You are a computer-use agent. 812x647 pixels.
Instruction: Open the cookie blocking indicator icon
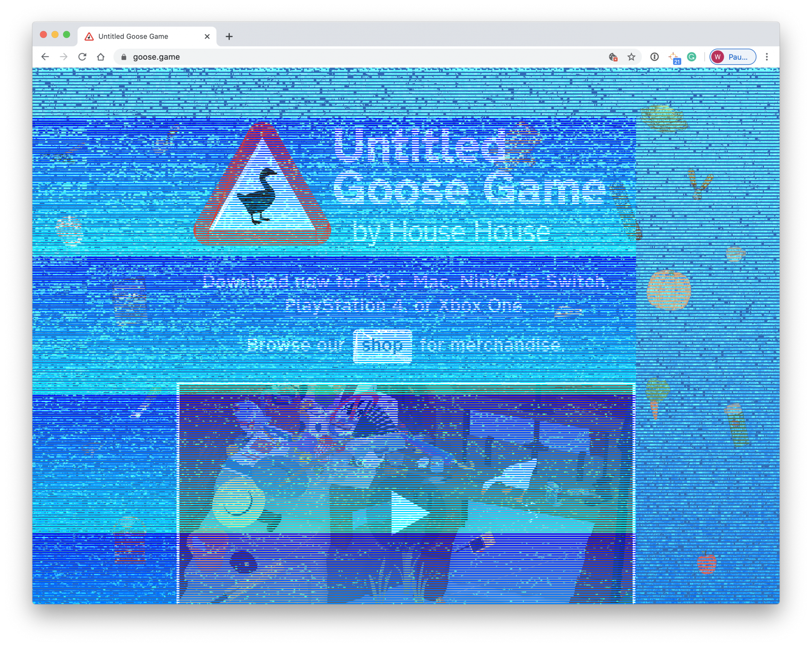pyautogui.click(x=613, y=57)
